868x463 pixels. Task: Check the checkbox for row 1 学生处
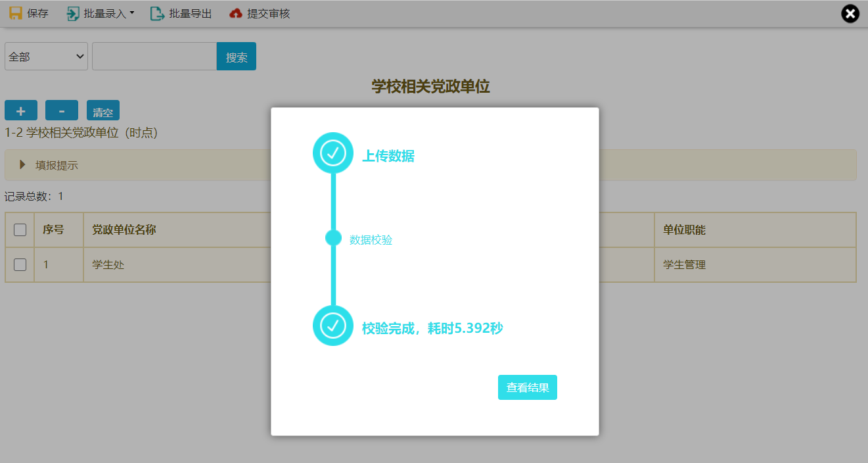point(20,264)
